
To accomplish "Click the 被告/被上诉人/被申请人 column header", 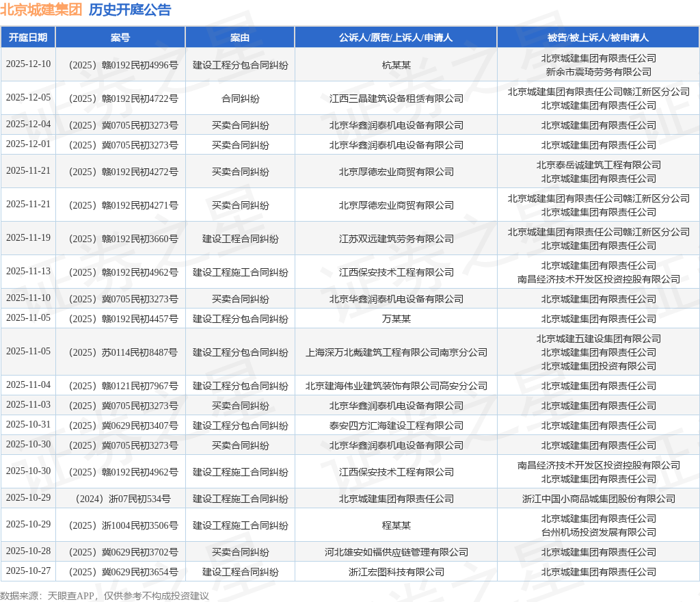I will 598,38.
